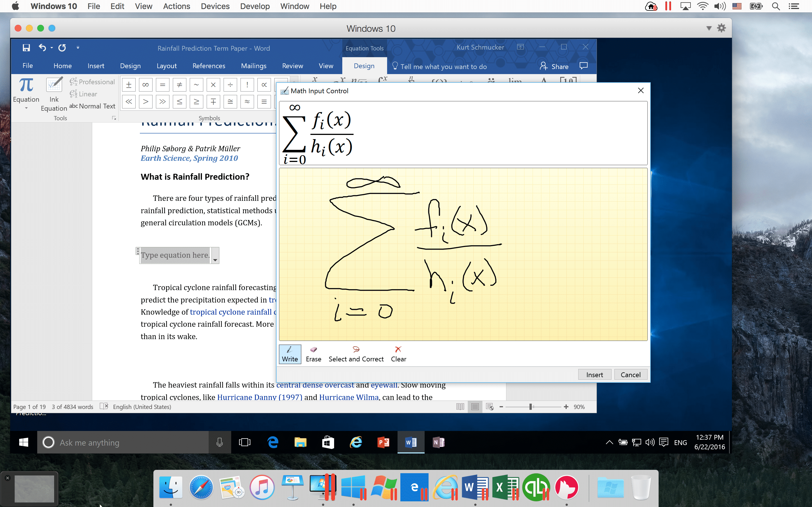Open the Tools group dialog launcher
Viewport: 812px width, 507px height.
click(x=114, y=118)
